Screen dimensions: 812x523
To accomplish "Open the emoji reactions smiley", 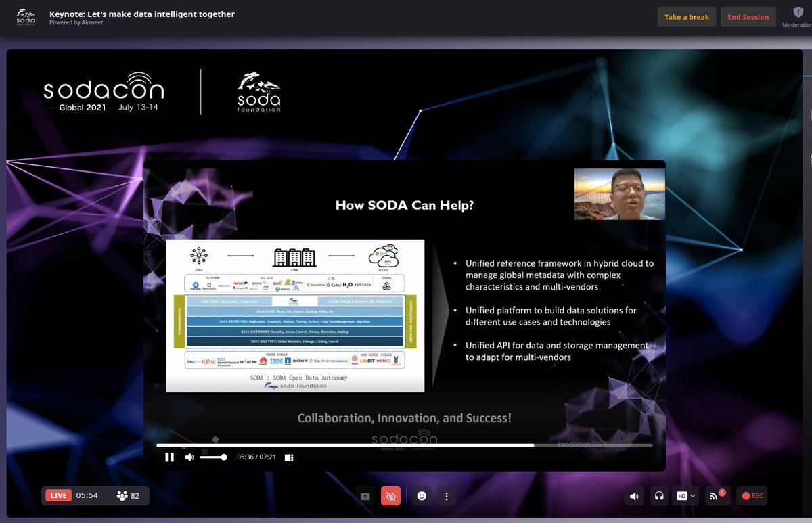I will [422, 496].
